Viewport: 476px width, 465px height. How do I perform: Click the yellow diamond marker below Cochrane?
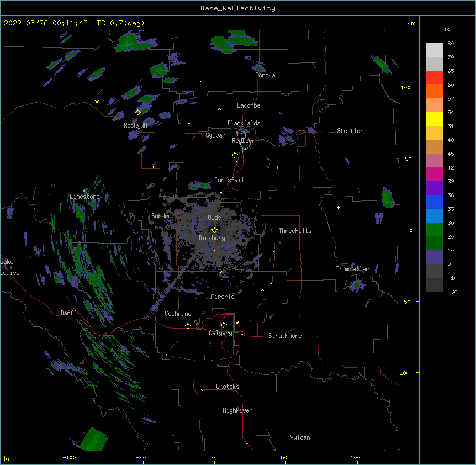pyautogui.click(x=188, y=326)
